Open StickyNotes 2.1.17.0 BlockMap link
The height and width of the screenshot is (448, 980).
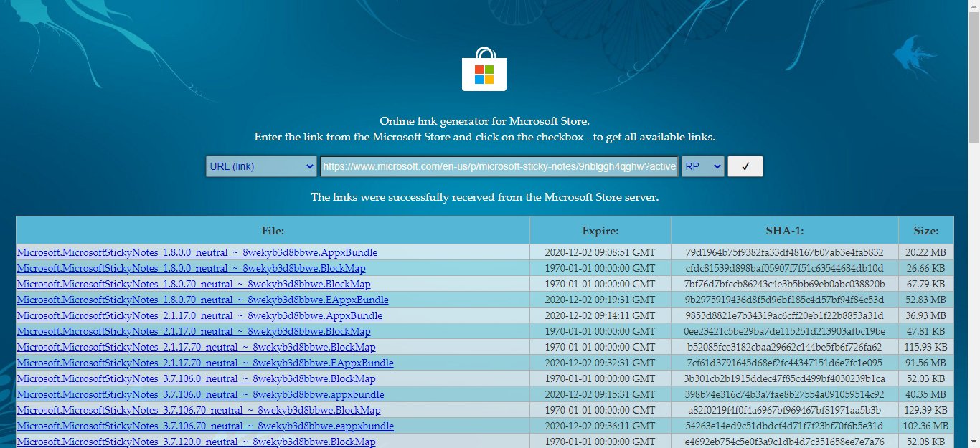pos(194,331)
